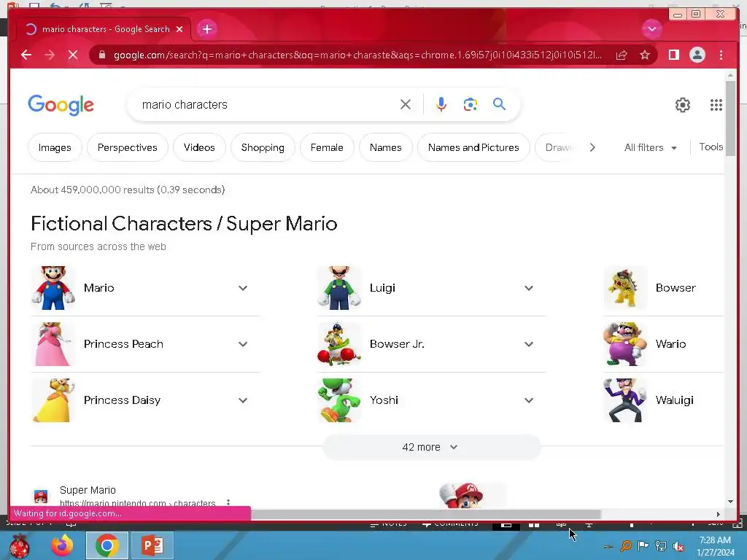This screenshot has width=747, height=560.
Task: Switch to PowerPoint in the taskbar
Action: [152, 545]
